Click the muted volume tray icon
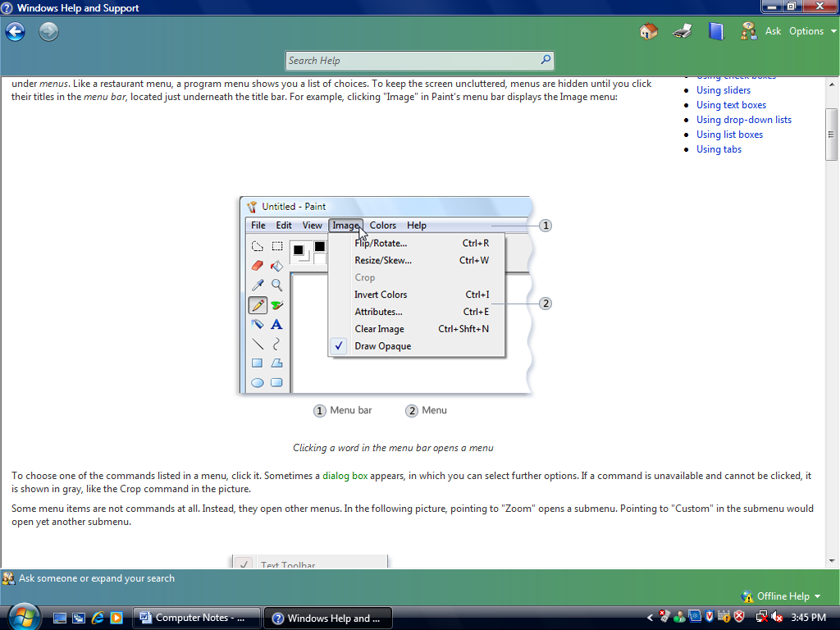This screenshot has height=630, width=840. coord(777,618)
